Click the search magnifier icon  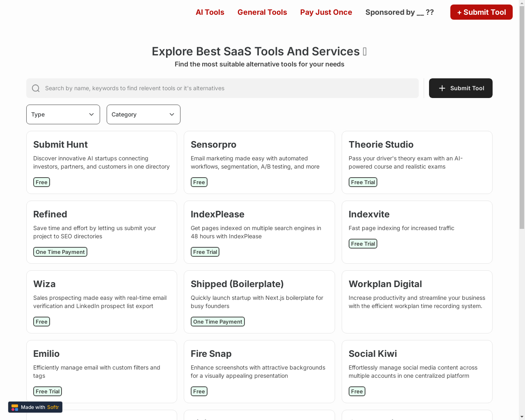(36, 88)
